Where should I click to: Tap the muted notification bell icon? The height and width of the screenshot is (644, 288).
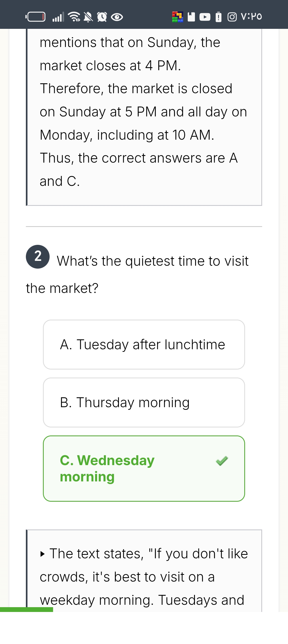(88, 17)
